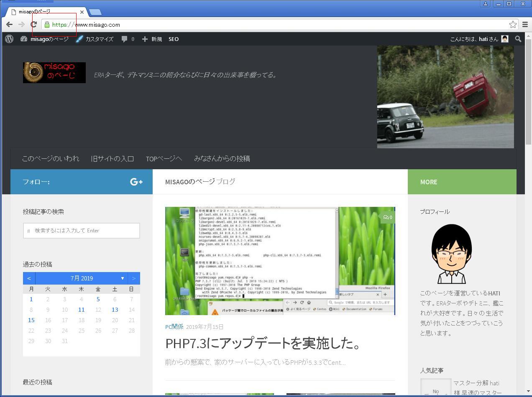
Task: Open the 新規 menu in admin bar
Action: (152, 39)
